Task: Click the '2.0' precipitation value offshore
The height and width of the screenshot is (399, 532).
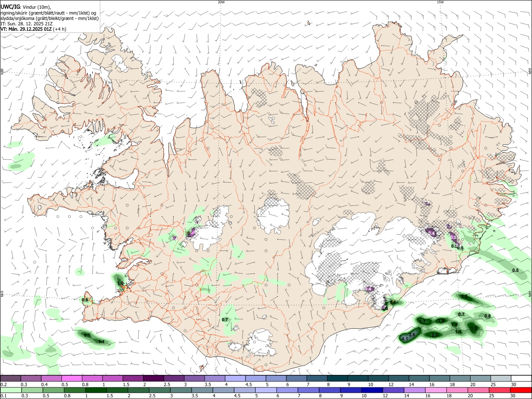Action: (x=435, y=335)
